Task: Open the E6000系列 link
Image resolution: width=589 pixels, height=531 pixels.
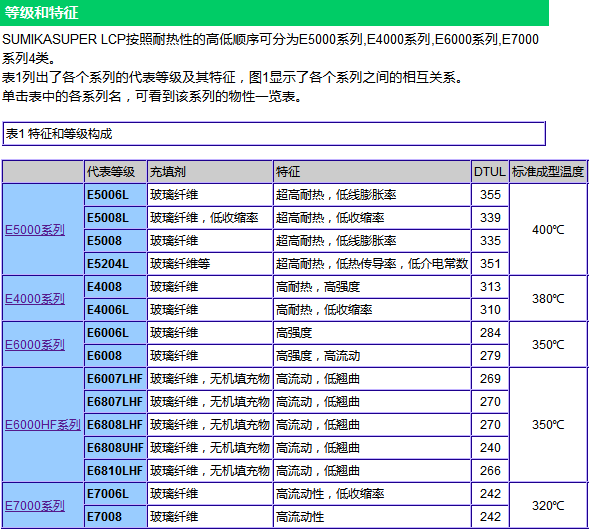Action: pos(35,345)
